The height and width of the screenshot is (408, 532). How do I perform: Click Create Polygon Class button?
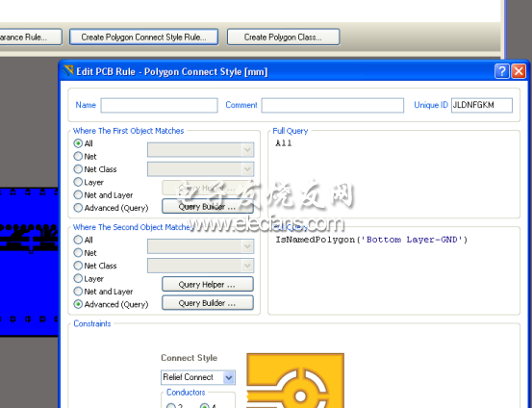[x=283, y=37]
